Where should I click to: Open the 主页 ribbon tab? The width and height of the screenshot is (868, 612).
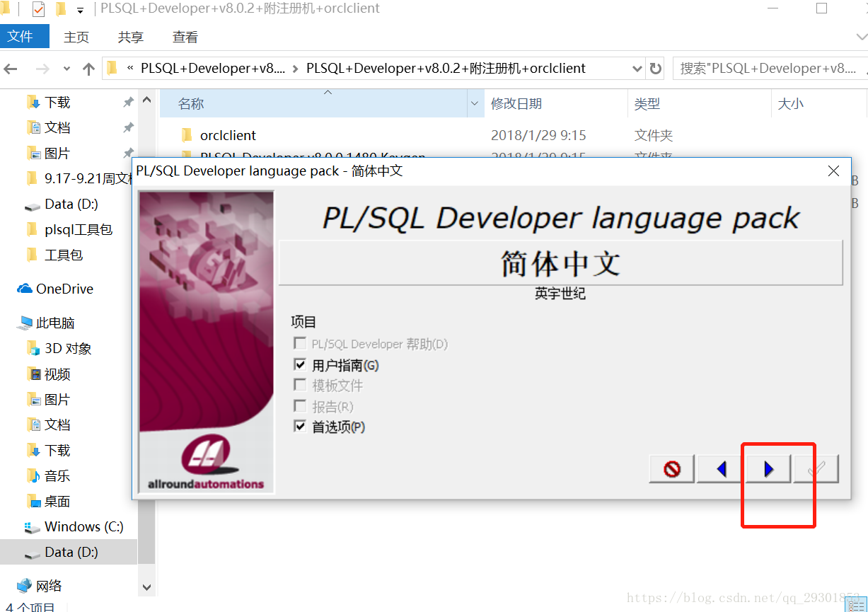(76, 37)
